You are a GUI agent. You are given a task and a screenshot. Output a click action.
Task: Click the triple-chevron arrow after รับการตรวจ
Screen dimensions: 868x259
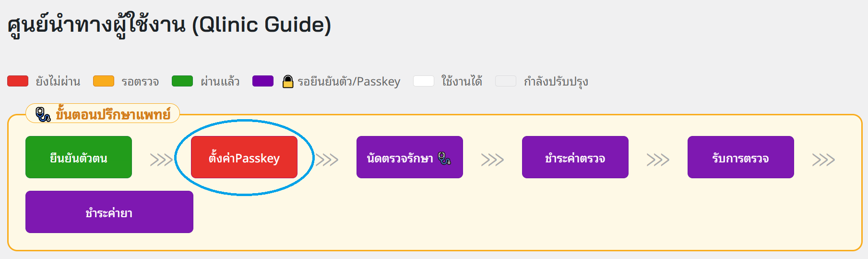tap(823, 160)
